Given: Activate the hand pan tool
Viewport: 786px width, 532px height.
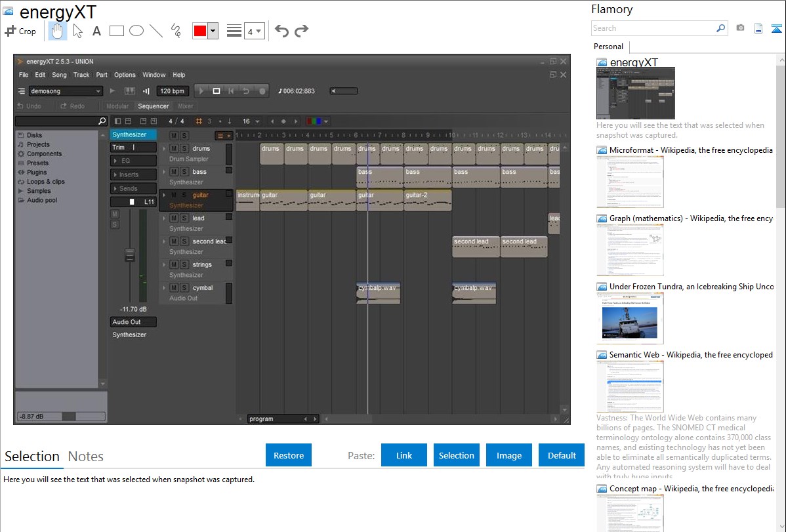Looking at the screenshot, I should 58,31.
